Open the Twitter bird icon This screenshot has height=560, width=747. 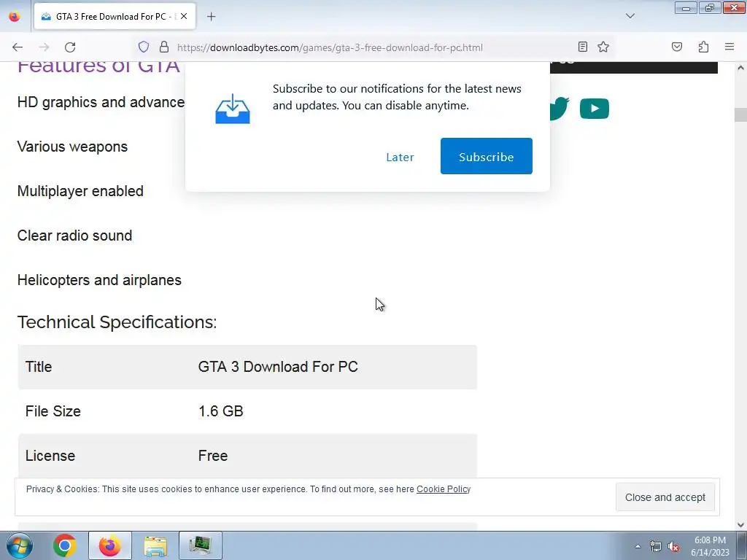(560, 108)
